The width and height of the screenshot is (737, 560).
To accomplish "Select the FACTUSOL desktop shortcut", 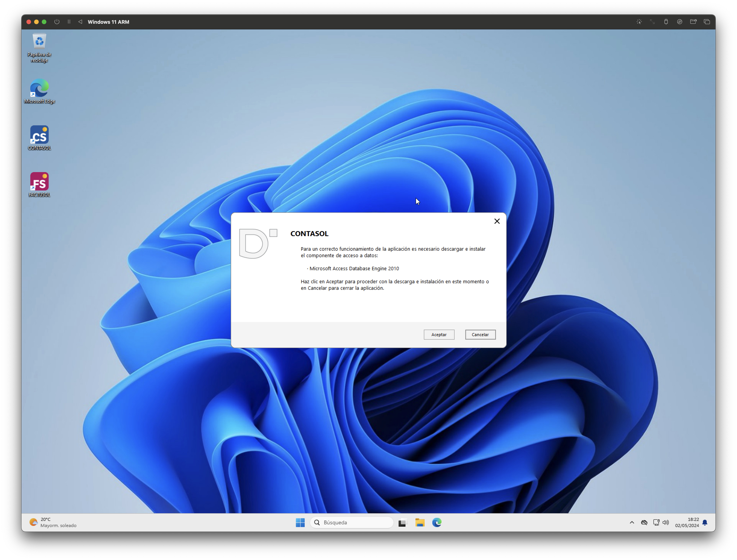I will [39, 184].
